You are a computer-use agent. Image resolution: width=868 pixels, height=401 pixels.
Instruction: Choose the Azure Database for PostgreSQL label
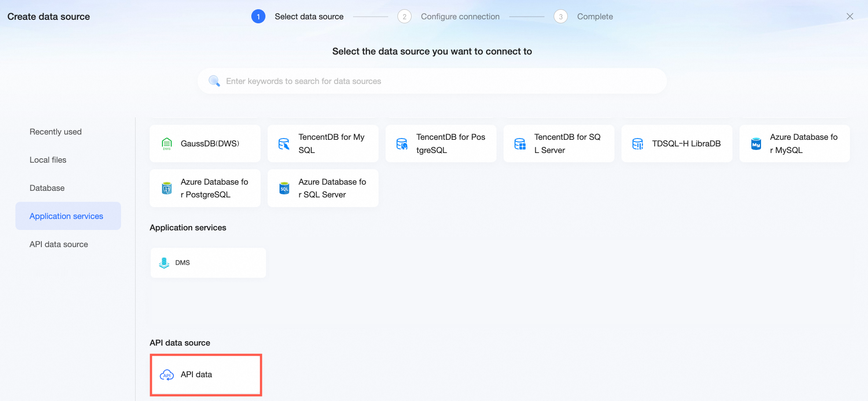(214, 188)
